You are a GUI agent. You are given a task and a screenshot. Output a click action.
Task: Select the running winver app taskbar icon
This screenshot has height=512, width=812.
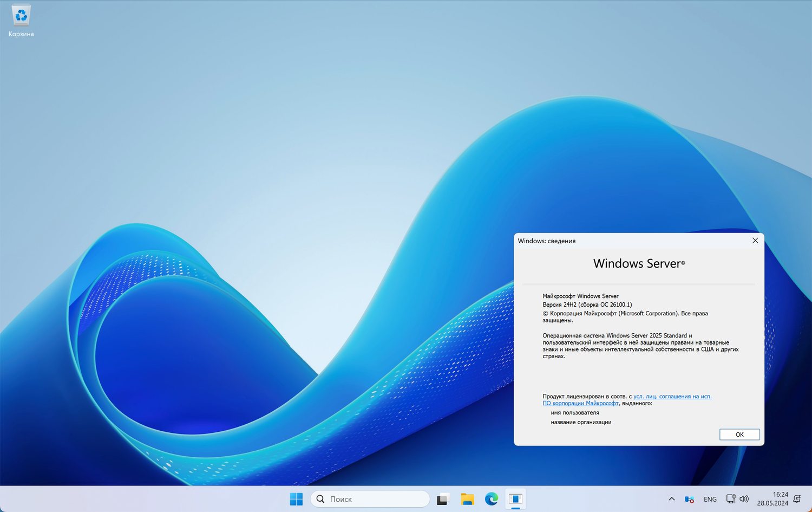click(516, 499)
